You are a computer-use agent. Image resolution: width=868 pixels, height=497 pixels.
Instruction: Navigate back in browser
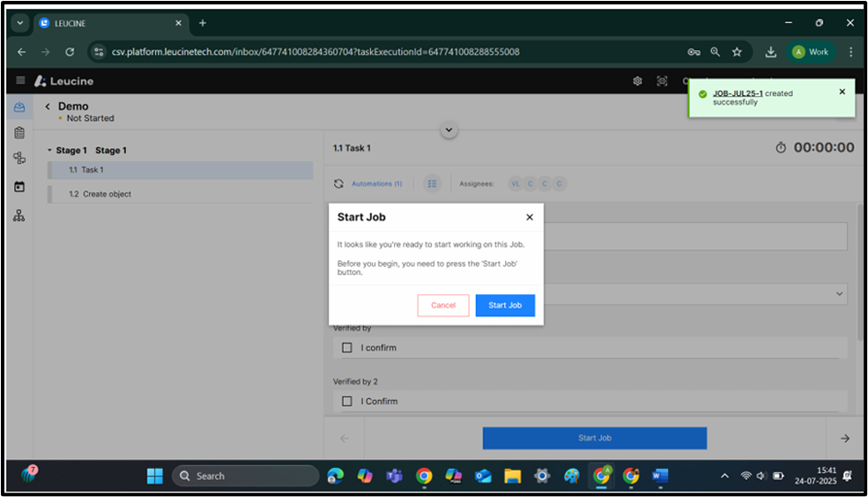pyautogui.click(x=21, y=51)
